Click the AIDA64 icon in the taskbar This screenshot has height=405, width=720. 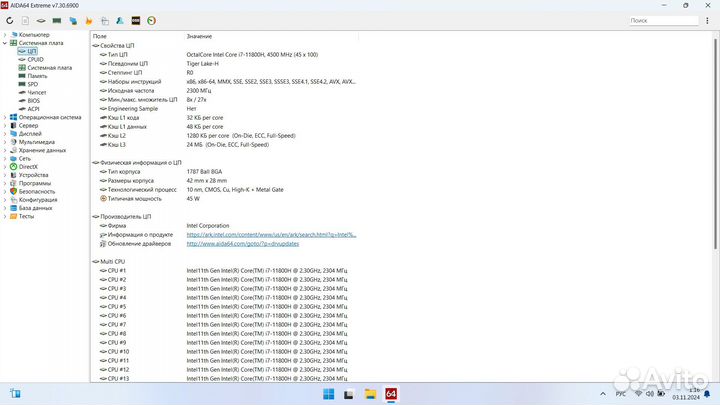pos(392,393)
